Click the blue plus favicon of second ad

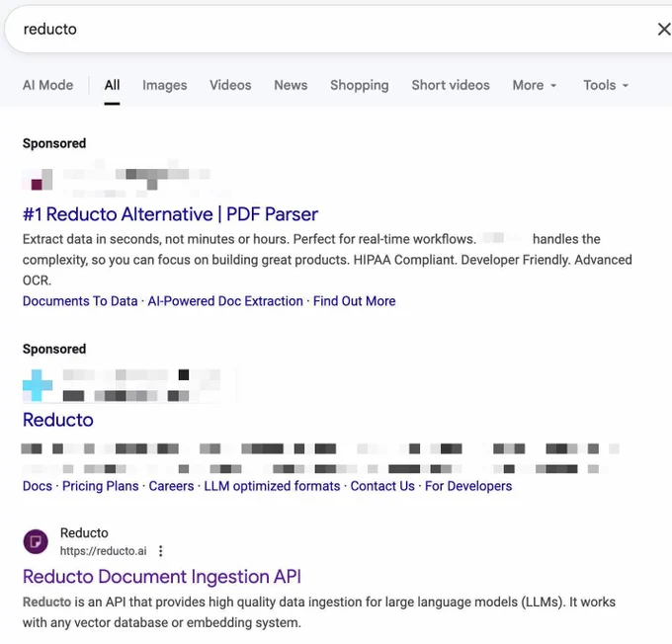point(38,385)
